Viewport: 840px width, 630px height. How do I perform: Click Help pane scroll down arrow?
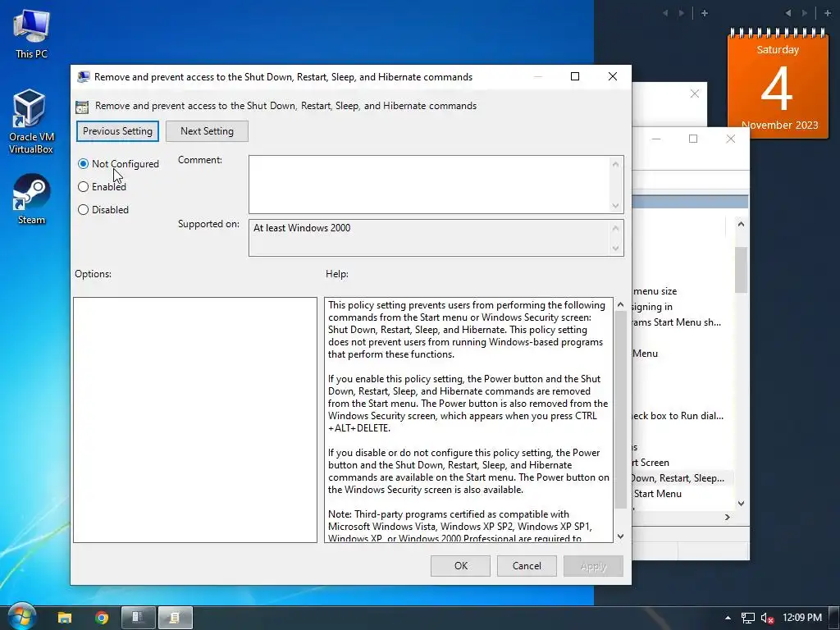click(x=620, y=536)
